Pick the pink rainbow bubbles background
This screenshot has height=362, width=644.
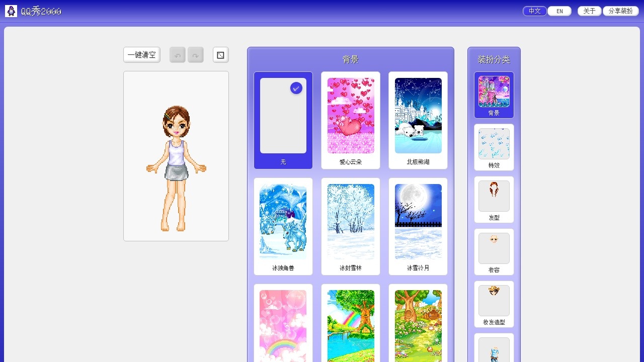283,323
